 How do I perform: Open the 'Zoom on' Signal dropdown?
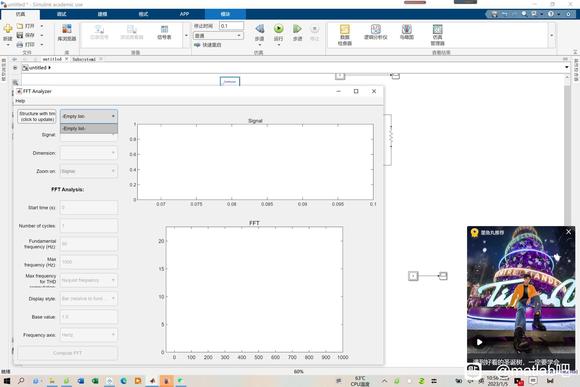(x=89, y=171)
